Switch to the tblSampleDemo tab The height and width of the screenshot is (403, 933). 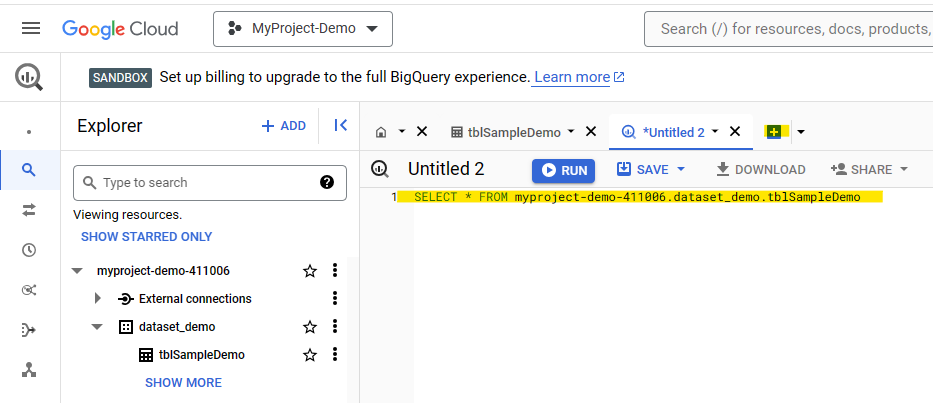click(514, 132)
